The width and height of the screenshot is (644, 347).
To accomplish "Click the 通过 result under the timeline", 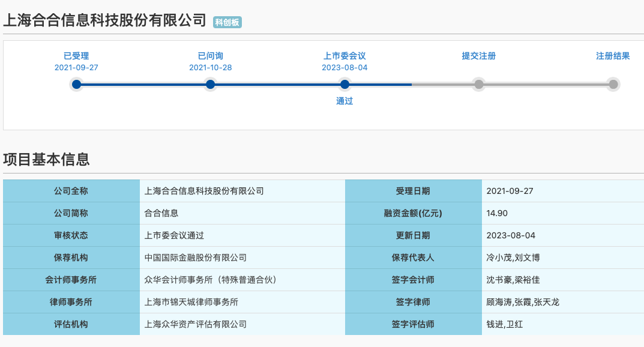I will (345, 101).
